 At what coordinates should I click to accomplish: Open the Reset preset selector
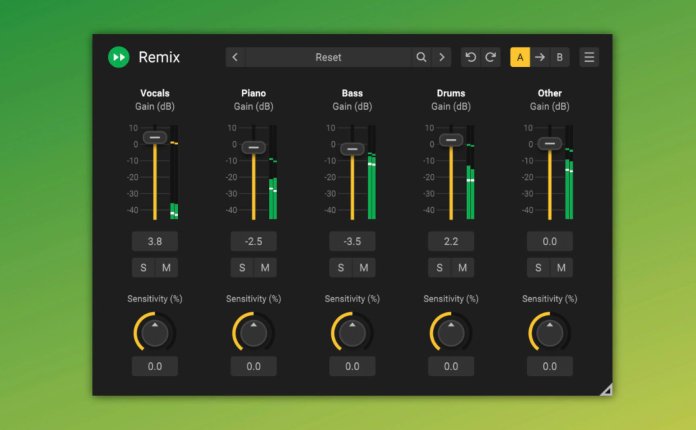(328, 57)
